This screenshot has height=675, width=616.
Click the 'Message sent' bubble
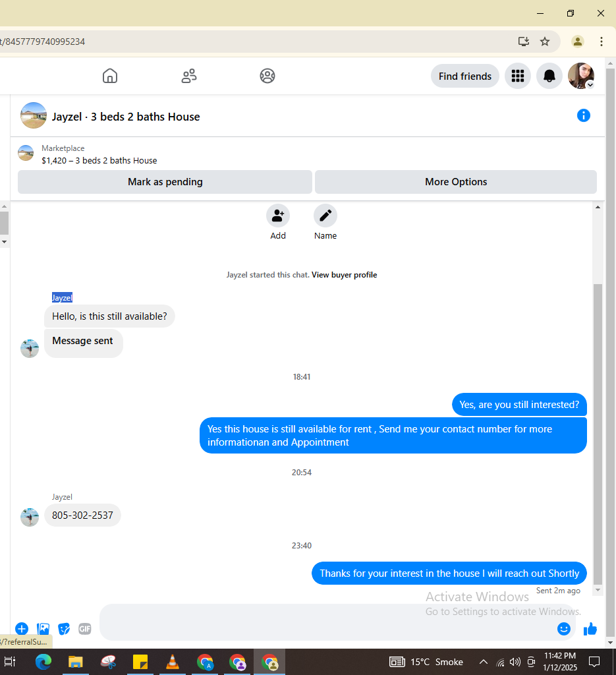[84, 343]
